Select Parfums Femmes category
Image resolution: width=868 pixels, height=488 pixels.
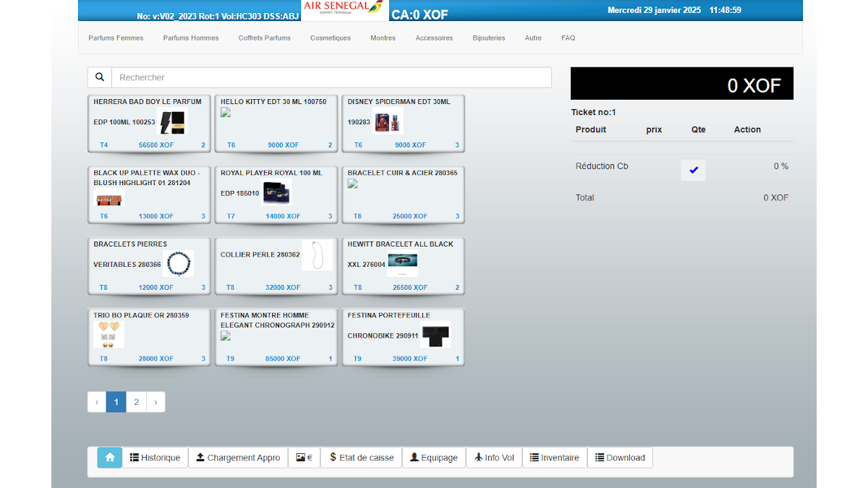pyautogui.click(x=116, y=38)
